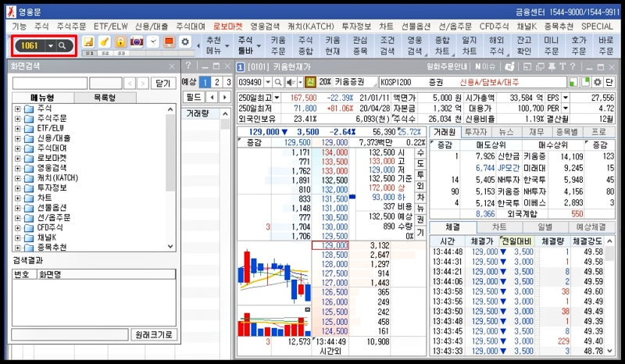625x364 pixels.
Task: Open the screen number 1061 dropdown arrow
Action: coord(51,46)
